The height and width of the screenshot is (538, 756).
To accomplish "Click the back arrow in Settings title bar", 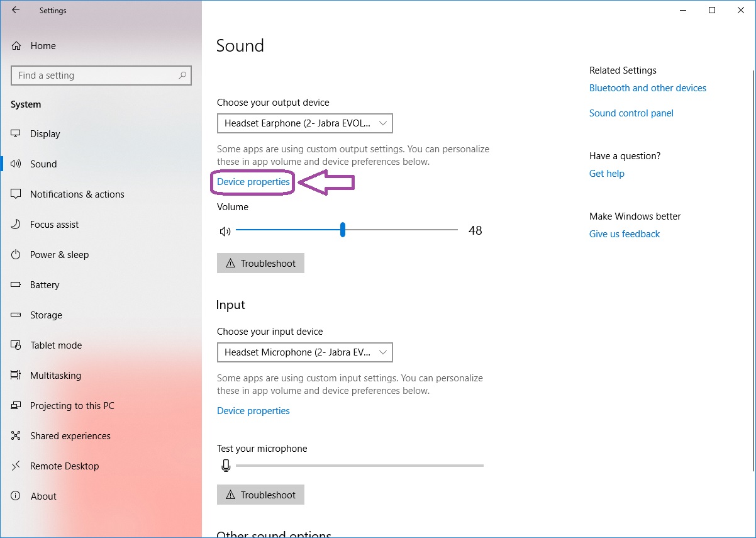I will (16, 11).
